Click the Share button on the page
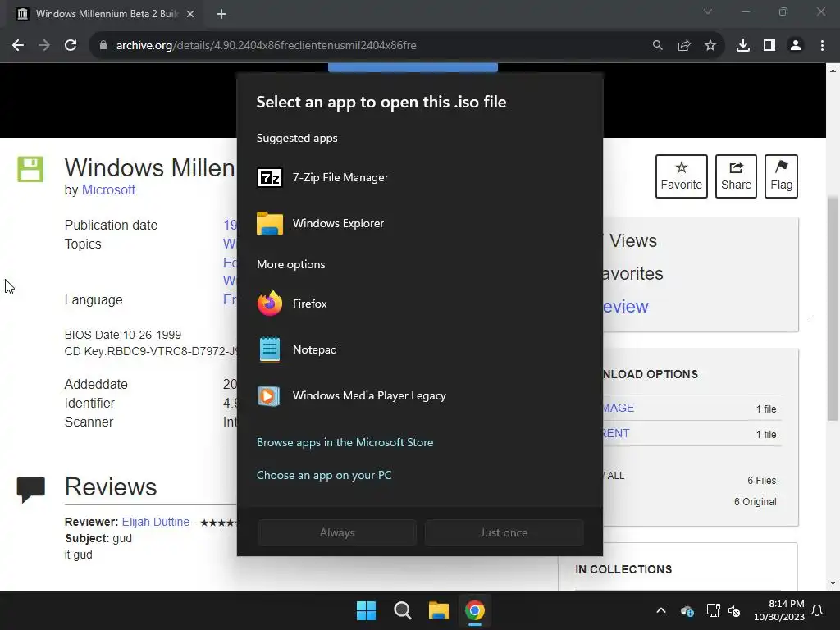This screenshot has height=630, width=840. click(x=736, y=176)
